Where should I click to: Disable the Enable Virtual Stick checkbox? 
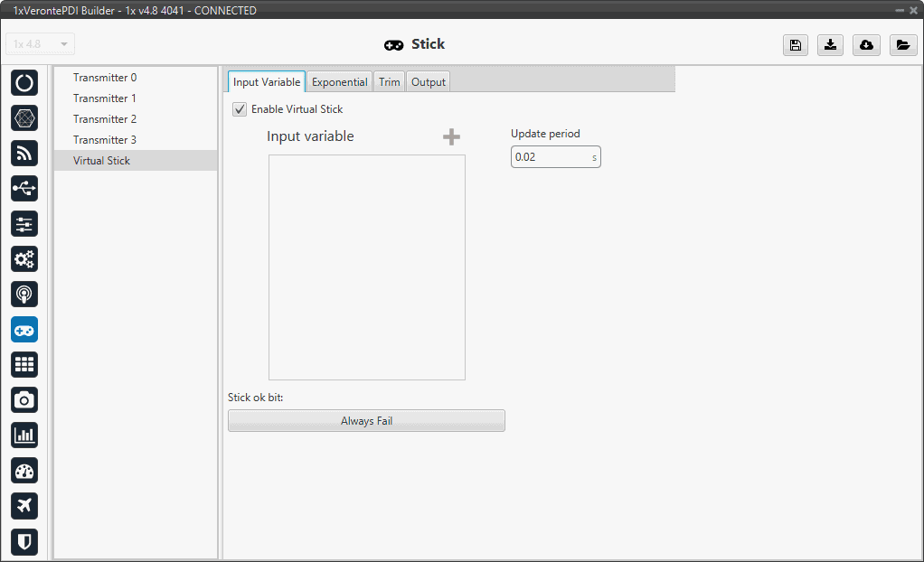point(240,109)
